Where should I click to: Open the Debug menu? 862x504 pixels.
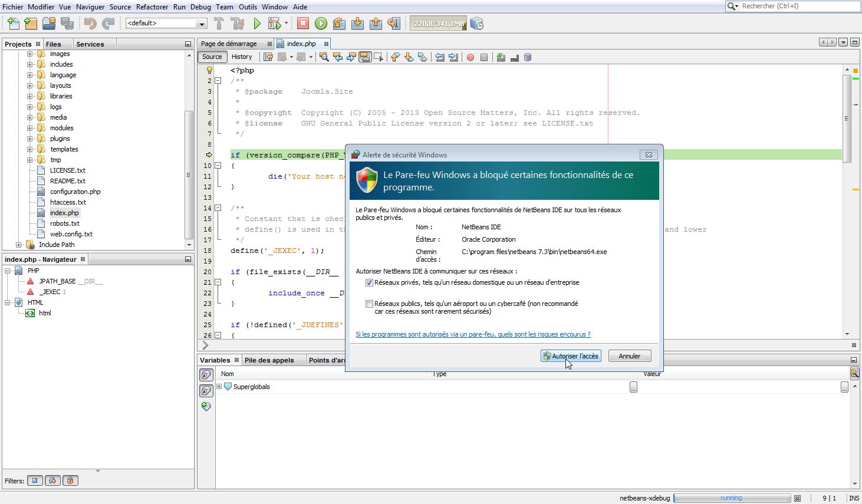click(x=200, y=6)
